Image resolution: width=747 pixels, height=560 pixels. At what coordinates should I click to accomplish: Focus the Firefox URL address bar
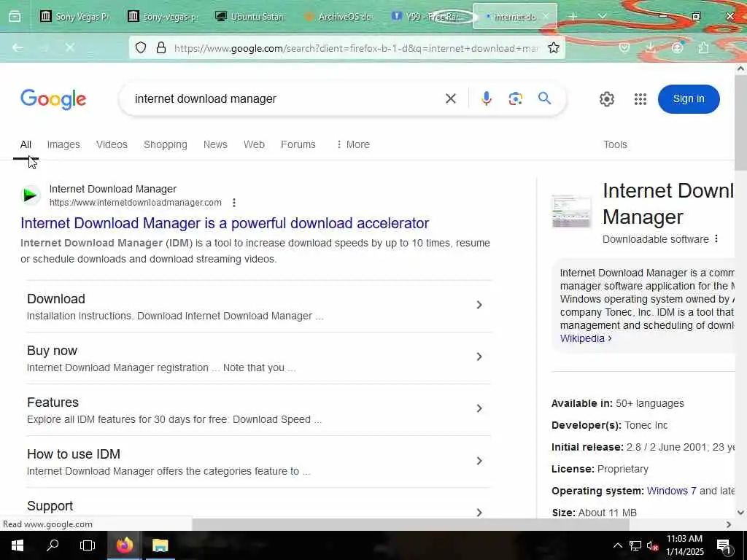[x=356, y=48]
